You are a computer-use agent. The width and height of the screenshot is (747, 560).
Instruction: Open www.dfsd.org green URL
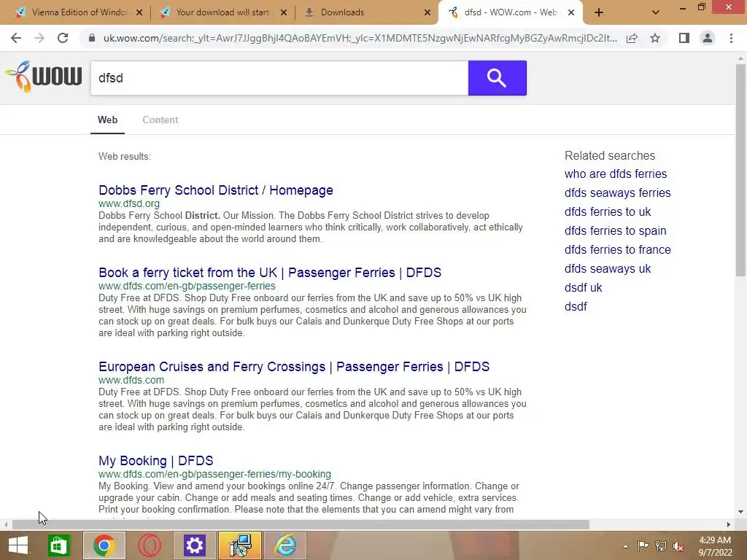pos(129,203)
